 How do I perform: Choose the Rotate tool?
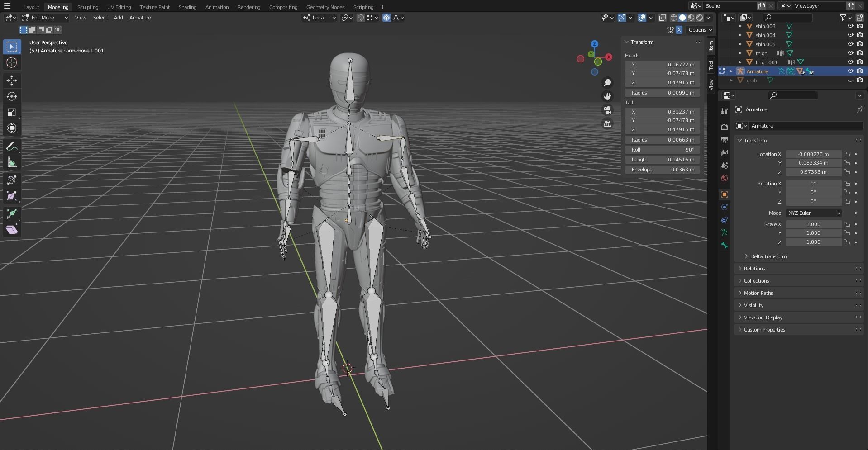[12, 96]
